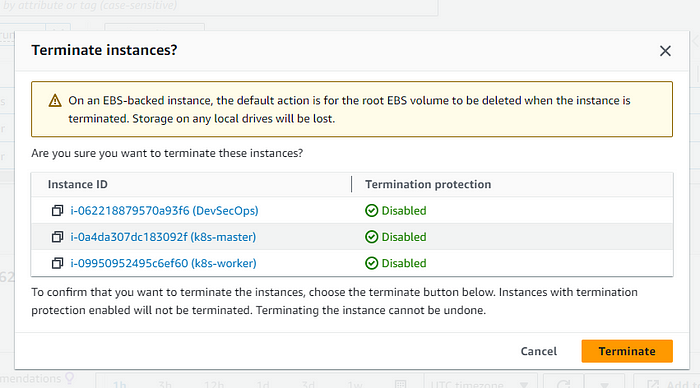Click the Instance ID column header
The height and width of the screenshot is (388, 700).
(78, 184)
